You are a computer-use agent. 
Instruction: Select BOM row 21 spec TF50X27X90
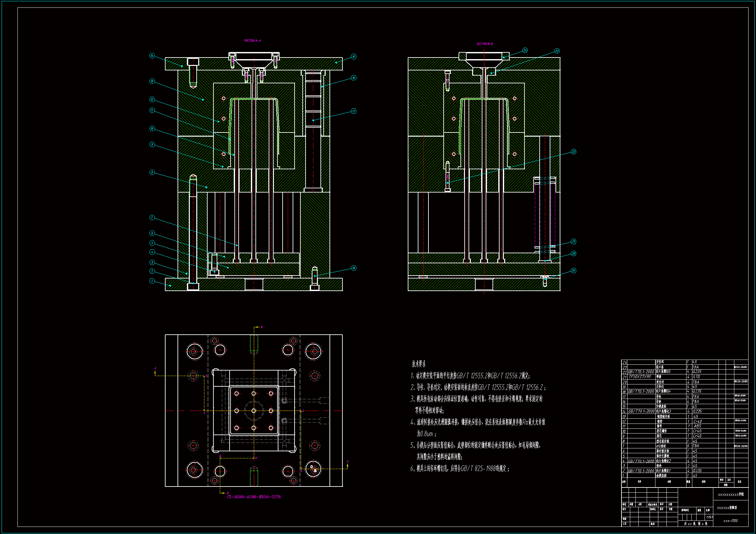640,377
